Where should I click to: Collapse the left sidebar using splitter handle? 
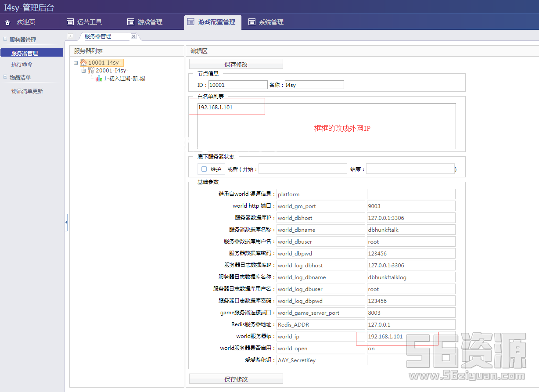[x=66, y=223]
